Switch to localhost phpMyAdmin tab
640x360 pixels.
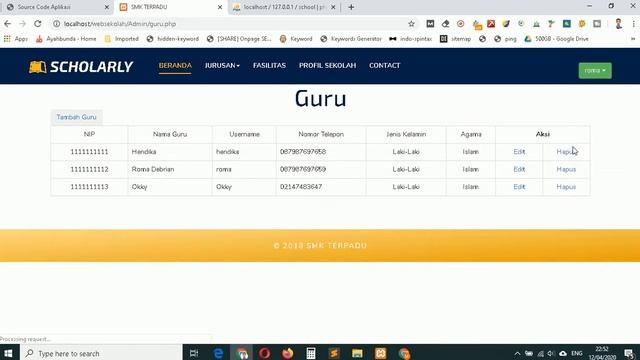tap(284, 7)
